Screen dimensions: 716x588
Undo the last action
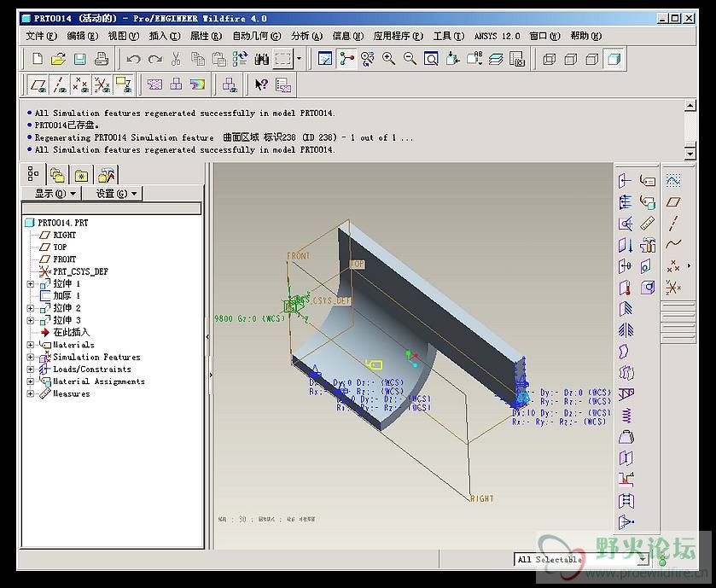133,59
